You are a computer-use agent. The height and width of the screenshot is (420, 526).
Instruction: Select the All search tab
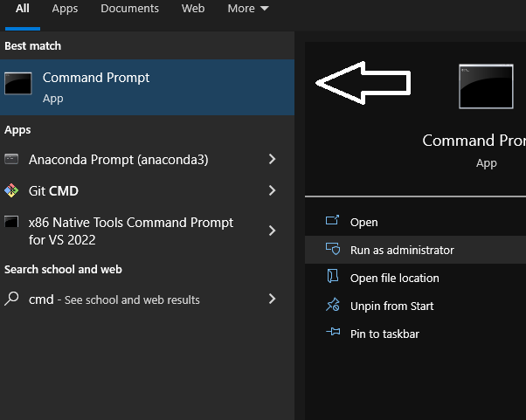tap(23, 9)
